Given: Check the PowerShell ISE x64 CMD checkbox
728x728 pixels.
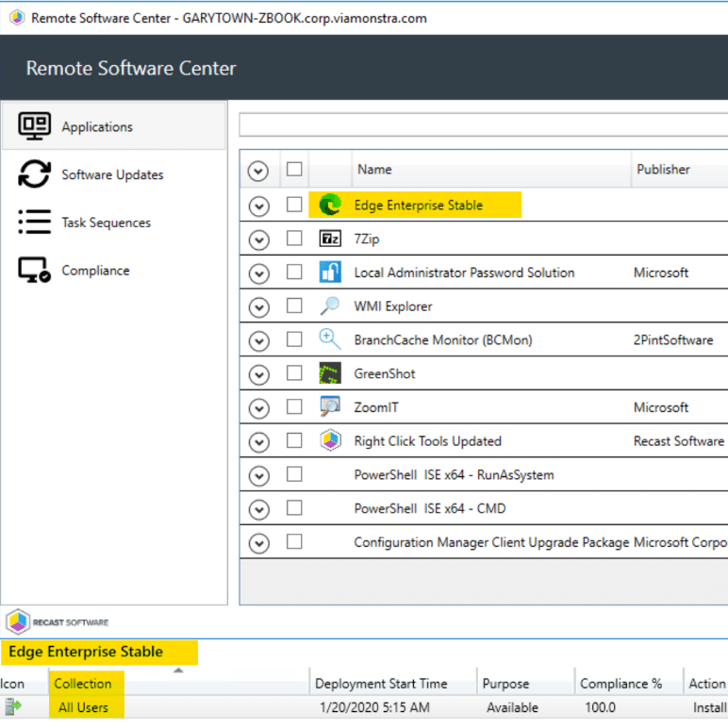Looking at the screenshot, I should point(294,508).
